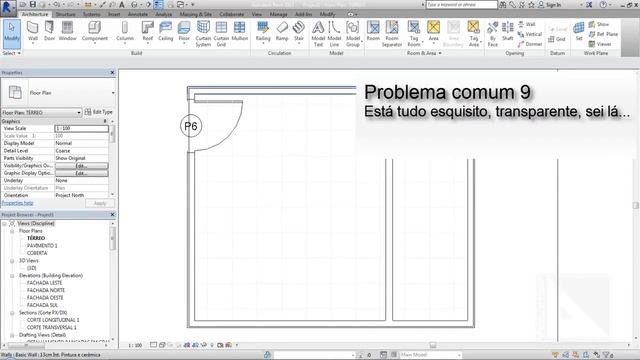Click the Set work plane tool
640x360 pixels.
pyautogui.click(x=579, y=32)
